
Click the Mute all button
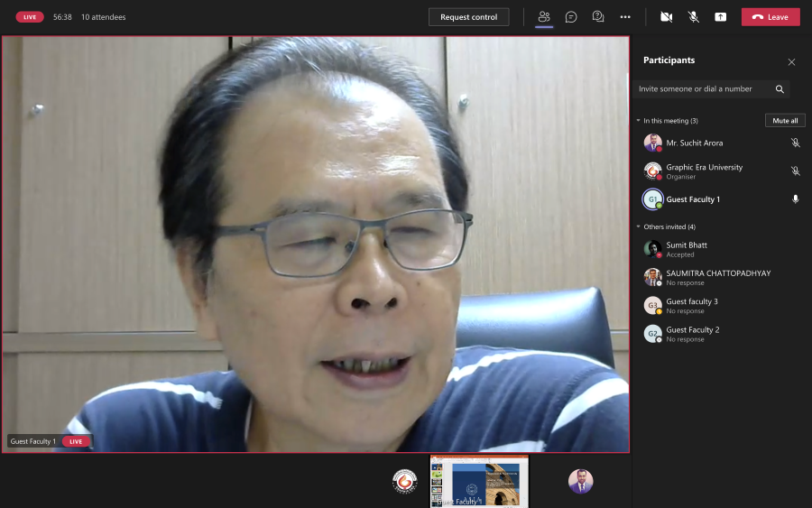(785, 120)
